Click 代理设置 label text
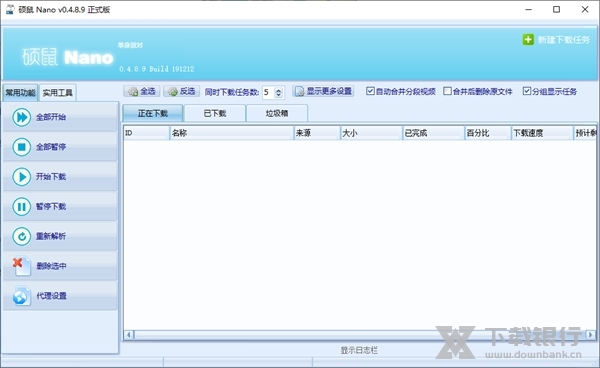 click(x=51, y=296)
